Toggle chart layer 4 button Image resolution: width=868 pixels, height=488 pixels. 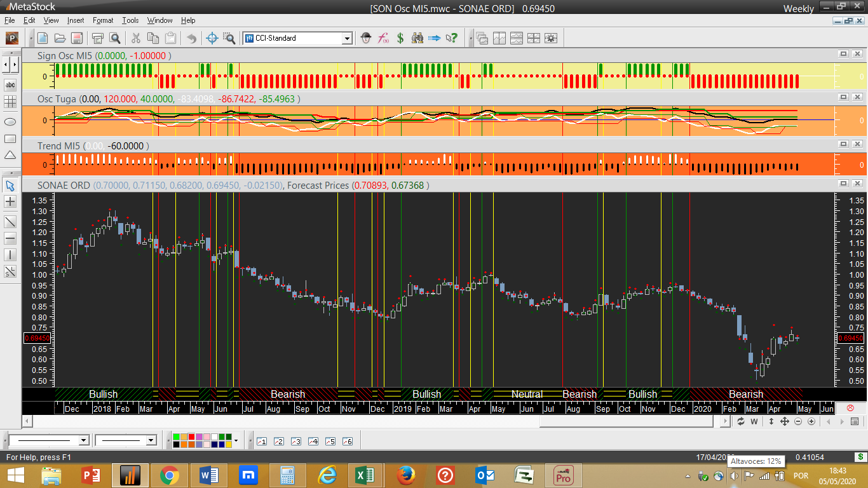click(x=313, y=441)
